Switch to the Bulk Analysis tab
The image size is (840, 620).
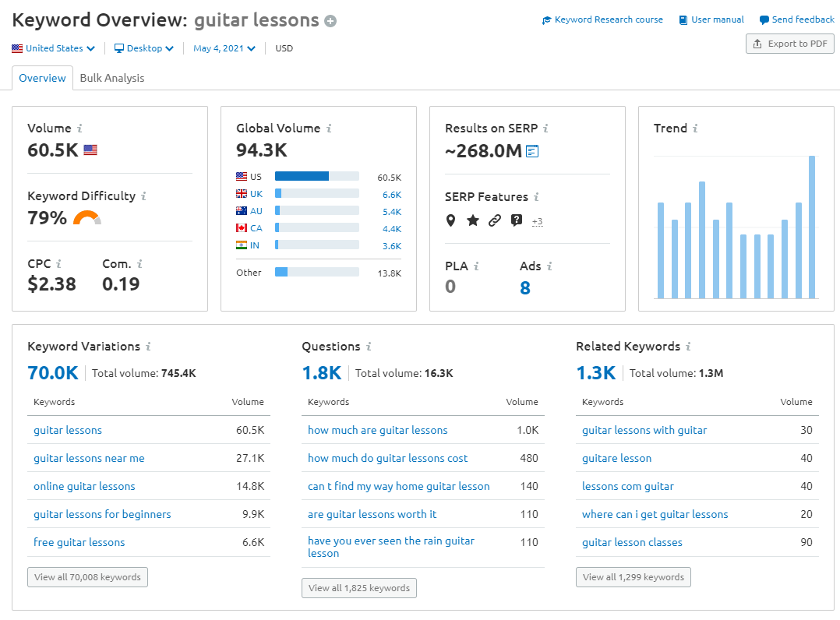[111, 78]
